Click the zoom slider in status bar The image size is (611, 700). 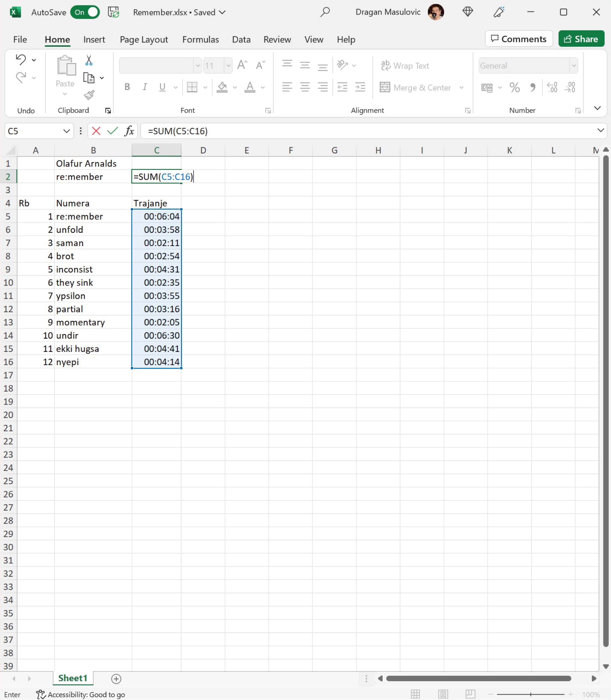click(531, 694)
